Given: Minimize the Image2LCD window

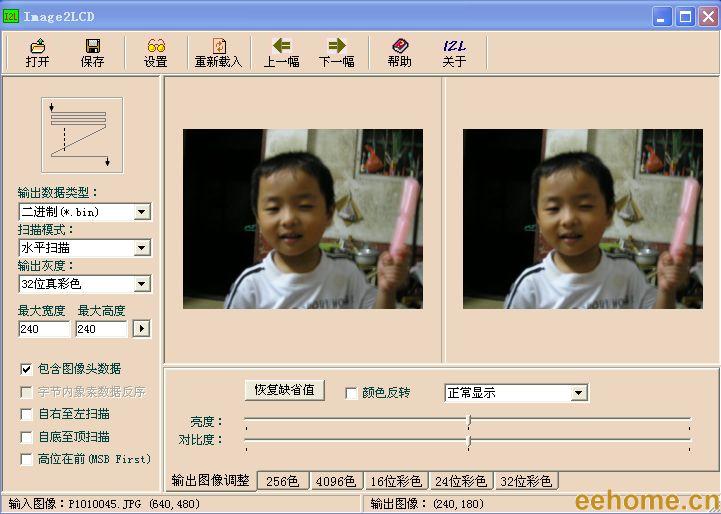Looking at the screenshot, I should tap(662, 17).
